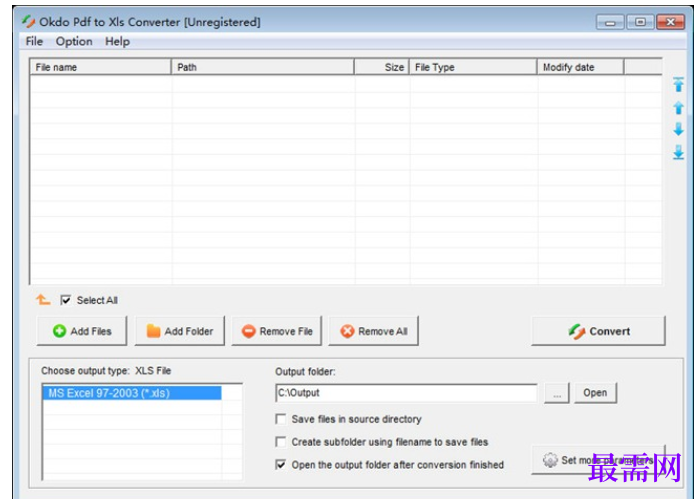
Task: Move selected file to top of list
Action: [678, 84]
